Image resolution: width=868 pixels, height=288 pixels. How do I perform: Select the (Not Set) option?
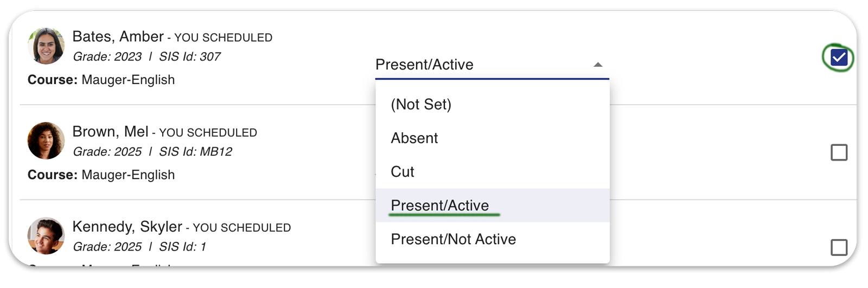coord(493,104)
